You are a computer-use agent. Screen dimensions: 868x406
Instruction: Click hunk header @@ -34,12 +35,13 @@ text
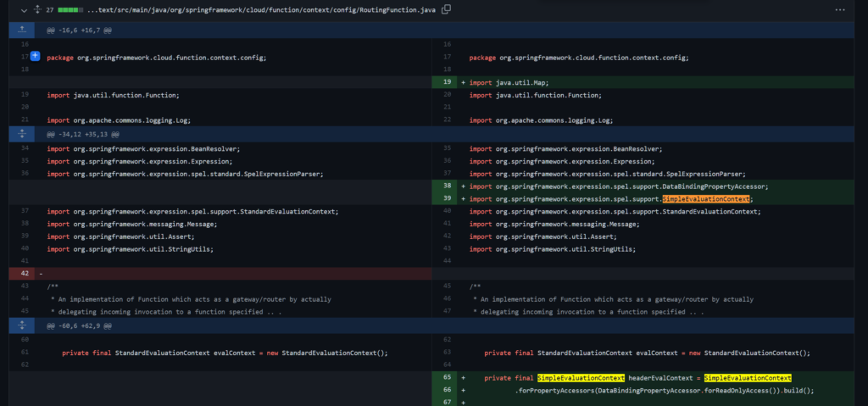[x=83, y=135]
